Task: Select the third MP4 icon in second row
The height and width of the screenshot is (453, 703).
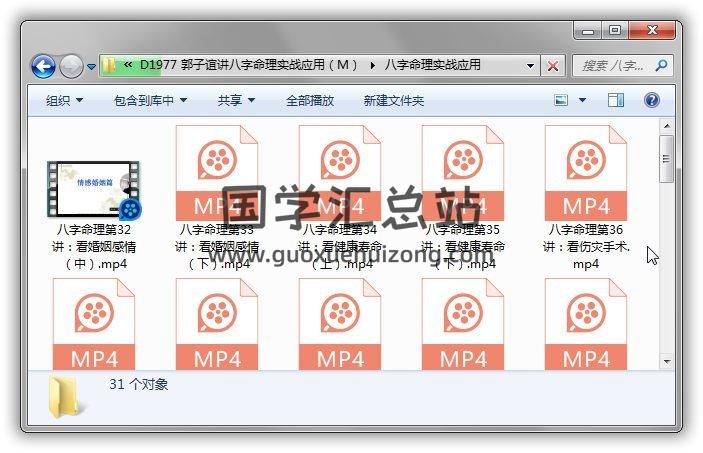Action: coord(340,324)
